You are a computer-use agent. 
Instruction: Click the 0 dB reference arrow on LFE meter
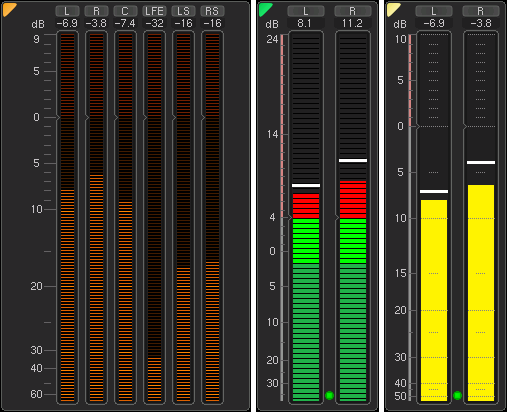pyautogui.click(x=145, y=118)
